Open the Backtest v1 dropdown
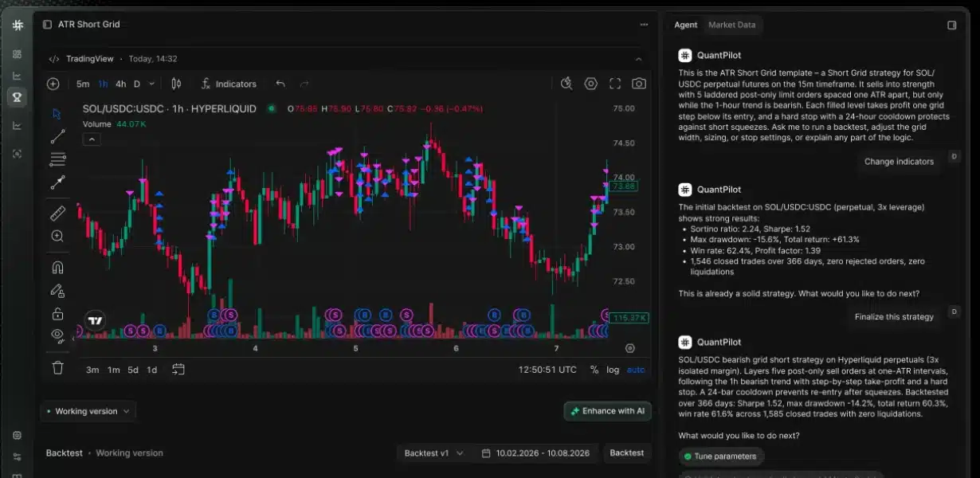Viewport: 980px width, 478px height. tap(433, 453)
